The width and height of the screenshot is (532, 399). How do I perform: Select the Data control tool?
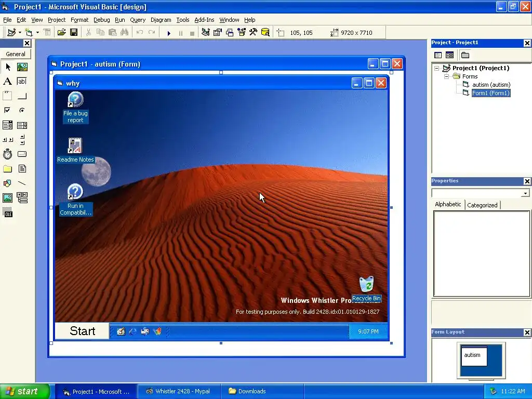(x=22, y=197)
